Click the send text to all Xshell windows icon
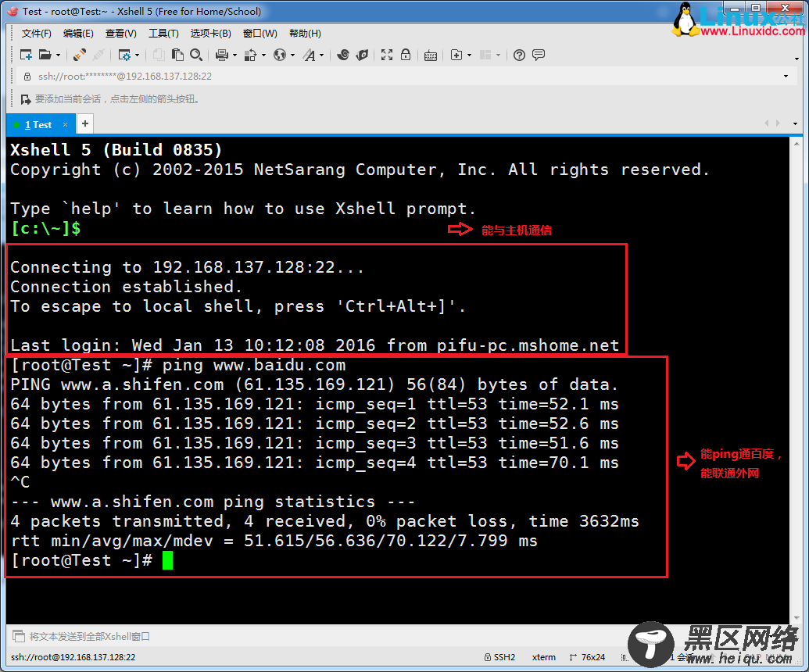 click(x=19, y=636)
